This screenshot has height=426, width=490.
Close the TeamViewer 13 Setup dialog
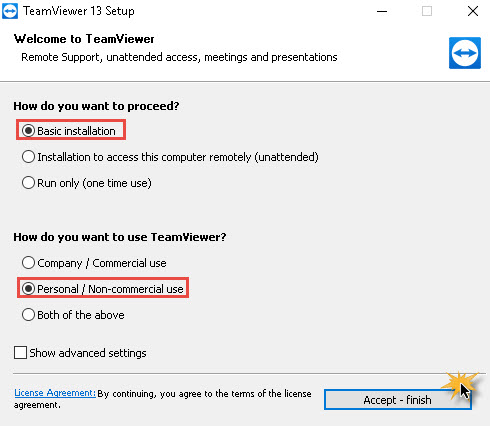pyautogui.click(x=473, y=11)
